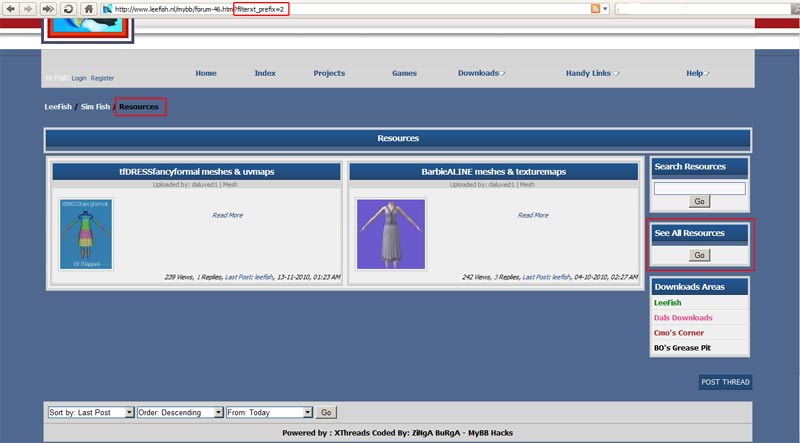Open the tfDRESSfancyformal mesh thumbnail

pyautogui.click(x=86, y=233)
